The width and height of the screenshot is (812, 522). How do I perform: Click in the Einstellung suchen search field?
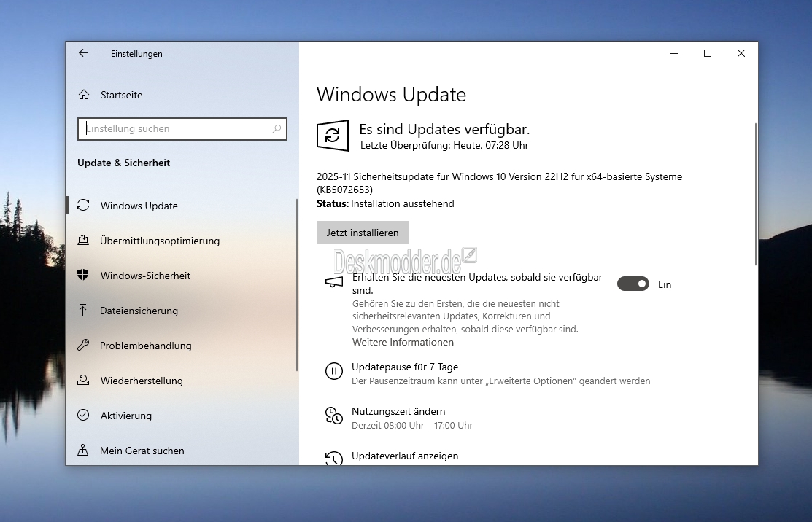click(x=175, y=129)
